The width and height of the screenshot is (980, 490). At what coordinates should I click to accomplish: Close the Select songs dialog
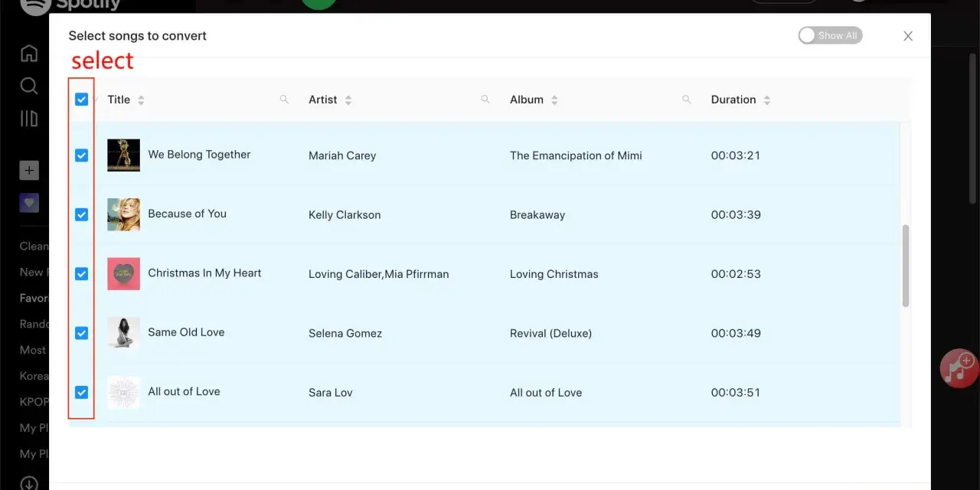tap(908, 36)
